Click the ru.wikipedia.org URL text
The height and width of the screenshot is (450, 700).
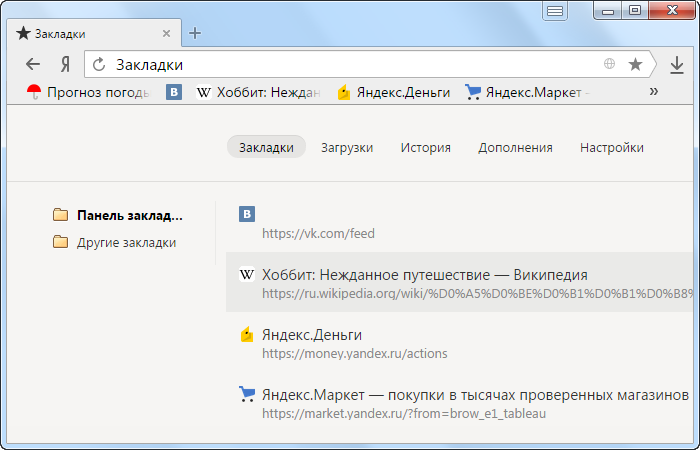tap(477, 293)
